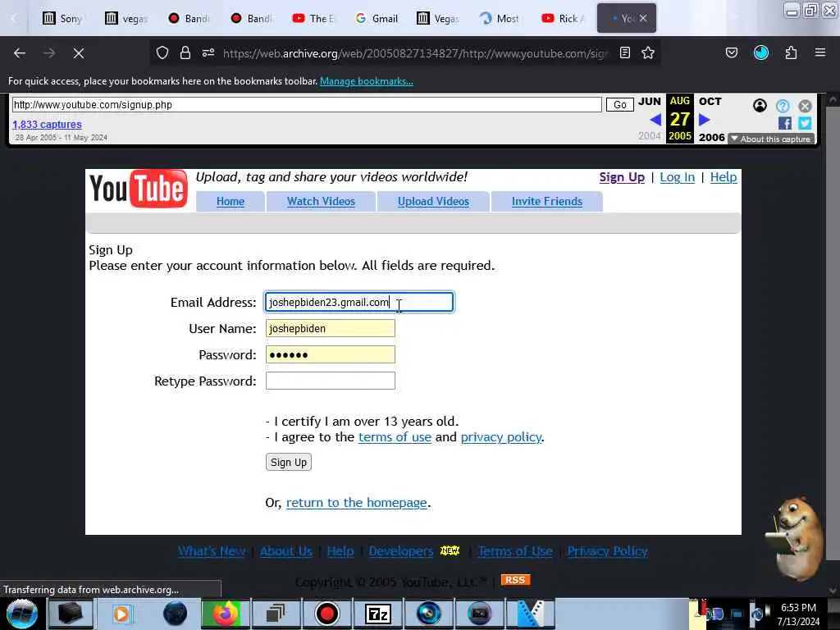Open the What's New footer link
This screenshot has width=840, height=630.
click(x=212, y=551)
